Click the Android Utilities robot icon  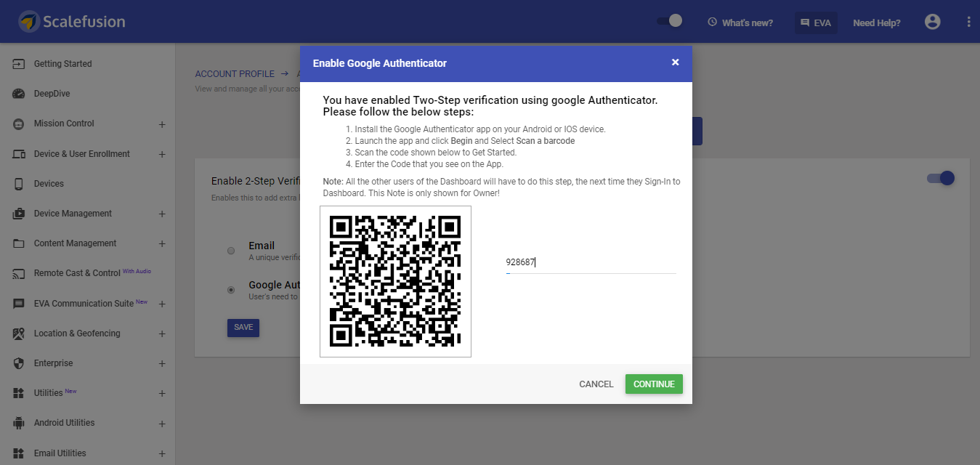click(x=19, y=423)
